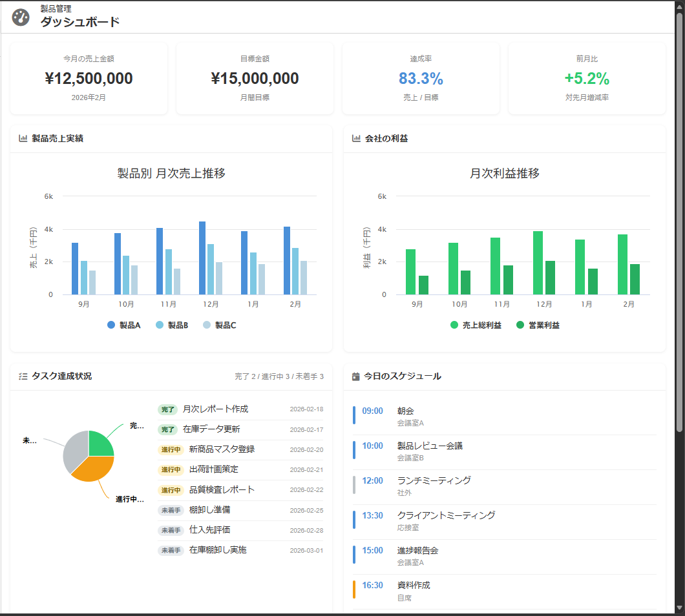
Task: Click the orange 進行中 pie slice
Action: tap(95, 468)
